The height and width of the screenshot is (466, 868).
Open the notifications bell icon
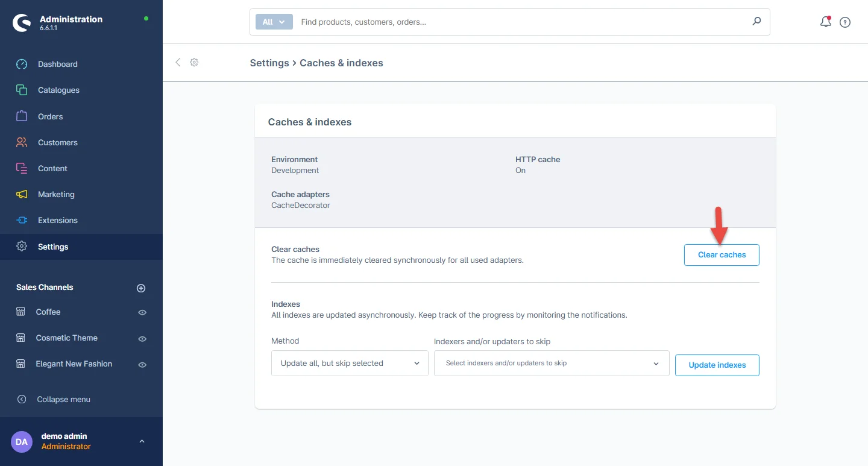[x=825, y=22]
